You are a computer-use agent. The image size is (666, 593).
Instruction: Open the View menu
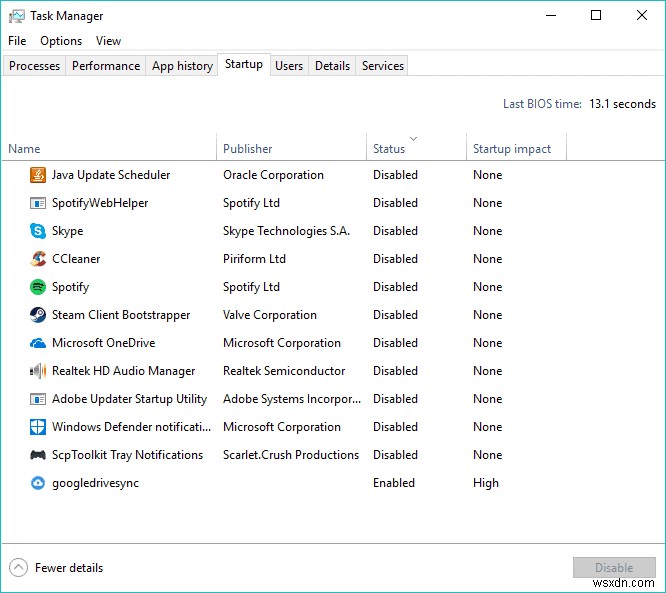click(108, 41)
